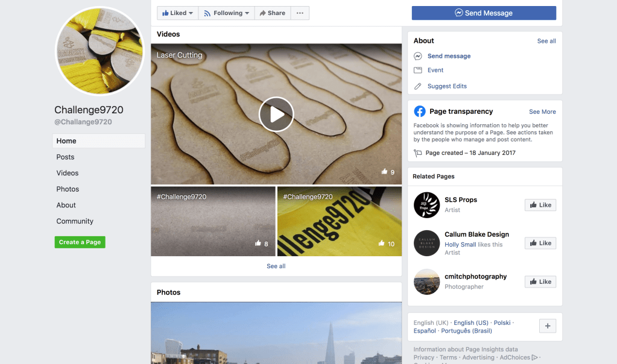
Task: Expand Page transparency with See More
Action: [x=542, y=111]
